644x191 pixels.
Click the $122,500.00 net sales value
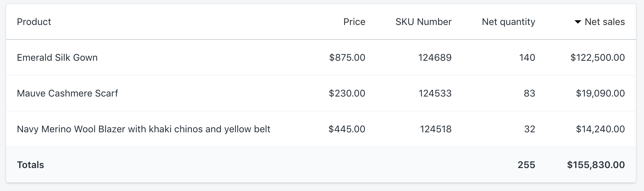click(x=597, y=58)
